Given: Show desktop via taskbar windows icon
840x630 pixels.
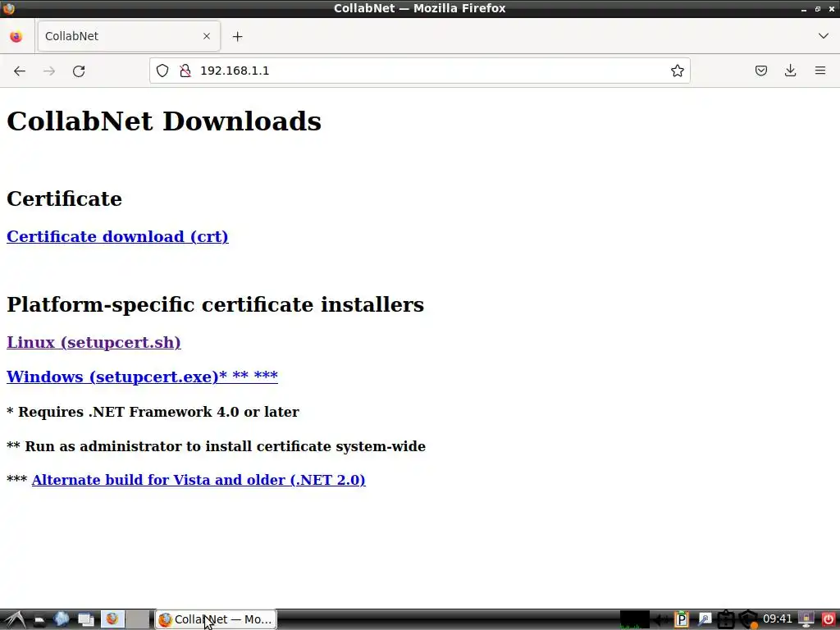Looking at the screenshot, I should point(86,620).
